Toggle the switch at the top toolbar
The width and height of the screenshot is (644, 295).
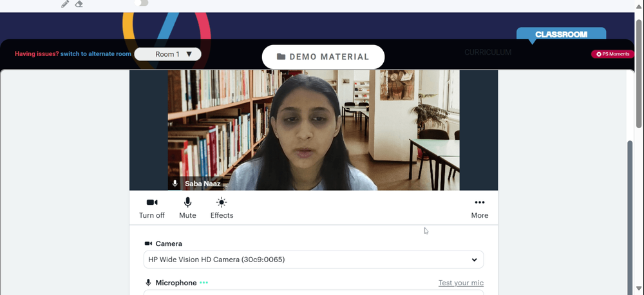tap(141, 3)
